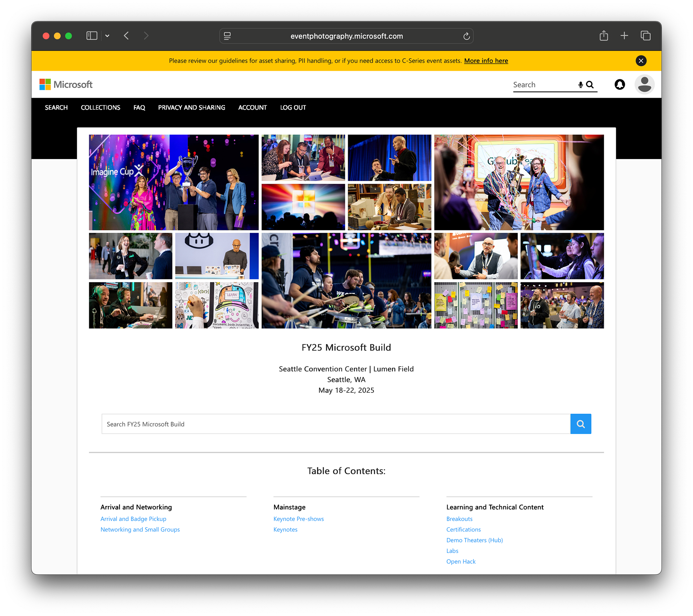Open the 'Breakouts' link
The height and width of the screenshot is (616, 693).
(459, 519)
